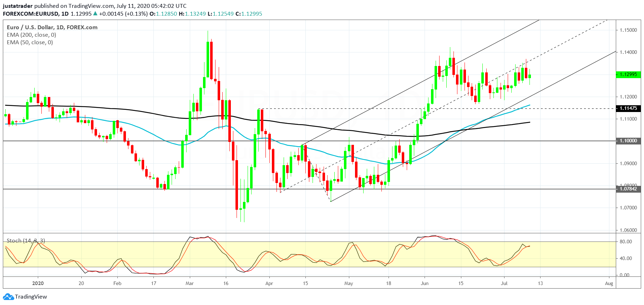This screenshot has width=644, height=305.
Task: Click the justatrader author name
Action: [x=18, y=6]
